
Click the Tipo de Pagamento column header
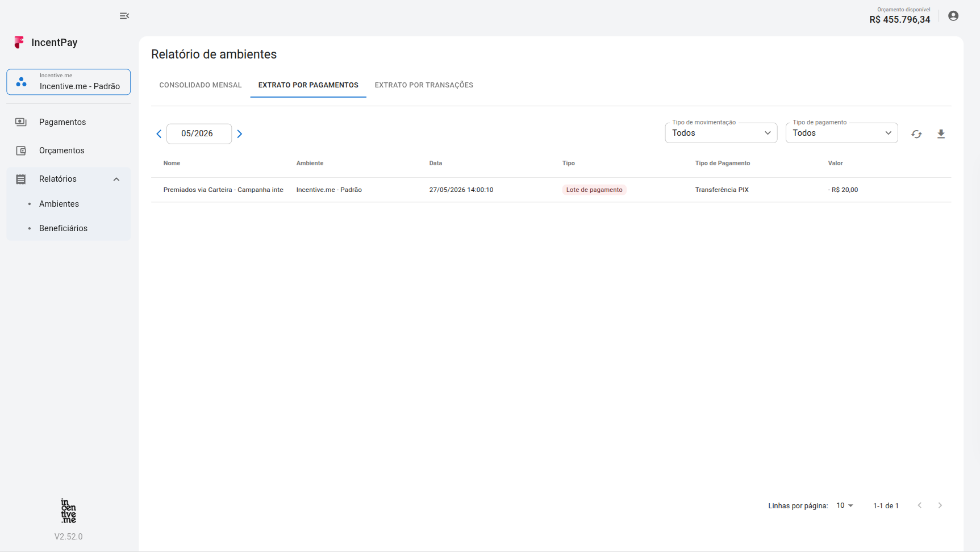(723, 163)
